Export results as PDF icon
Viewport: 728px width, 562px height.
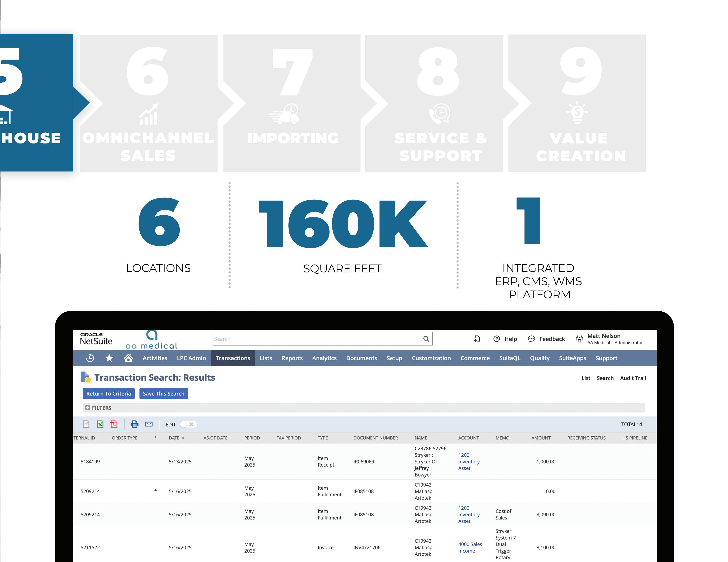[114, 424]
